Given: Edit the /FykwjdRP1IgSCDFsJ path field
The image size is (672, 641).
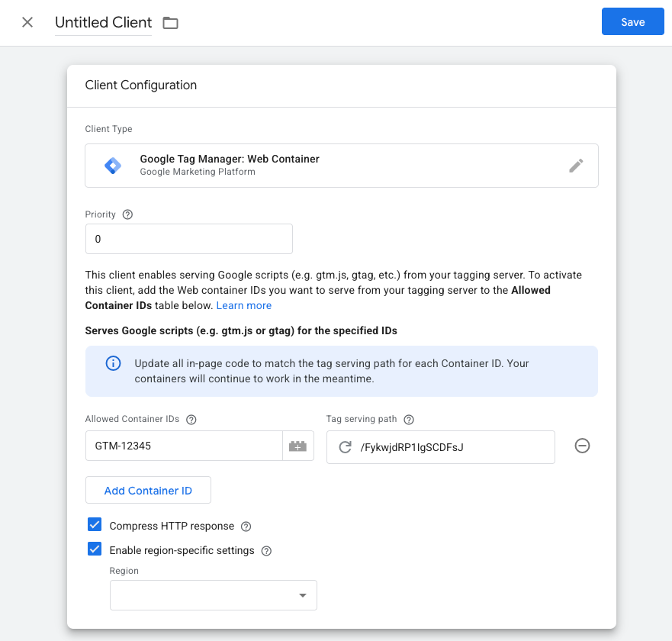Looking at the screenshot, I should coord(441,447).
